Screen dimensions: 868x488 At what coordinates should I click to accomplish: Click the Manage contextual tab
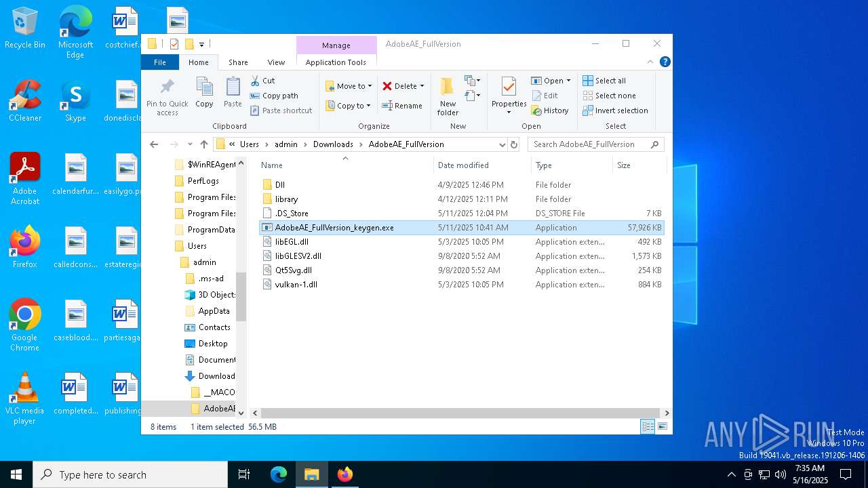[336, 45]
